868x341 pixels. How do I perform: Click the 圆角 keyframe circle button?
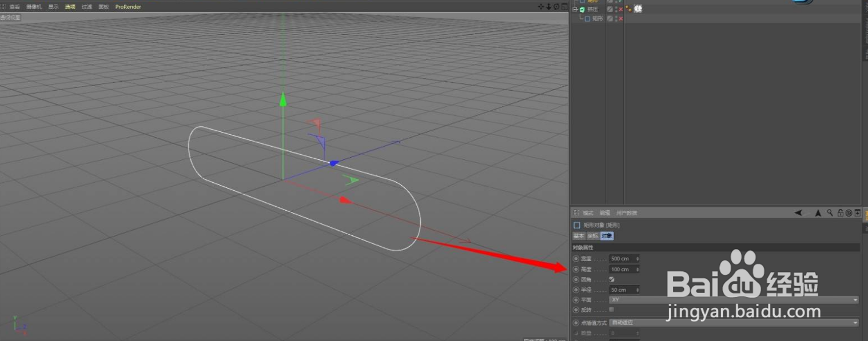[x=576, y=279]
